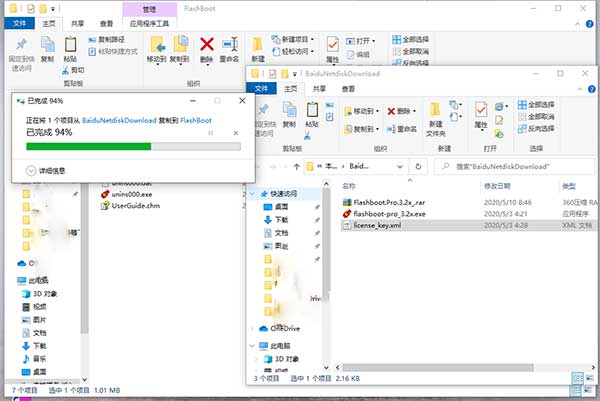The image size is (600, 401).
Task: Select unins000.exe in FlashBoot window
Action: point(127,194)
